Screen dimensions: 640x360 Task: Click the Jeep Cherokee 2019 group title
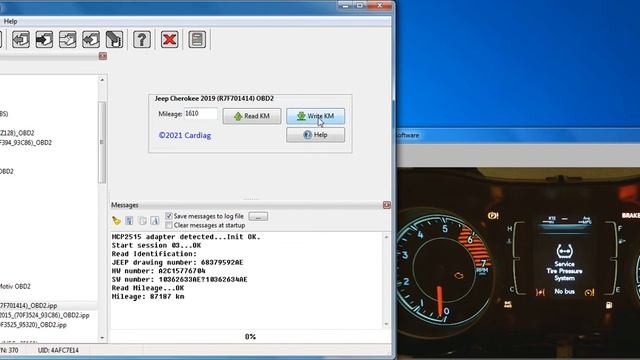click(214, 98)
